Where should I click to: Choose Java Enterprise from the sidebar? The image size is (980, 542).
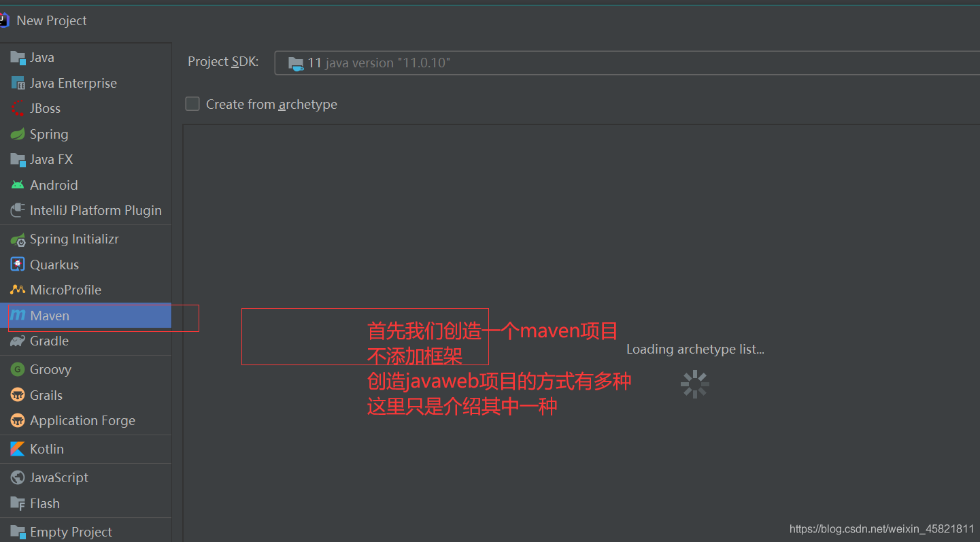coord(73,82)
